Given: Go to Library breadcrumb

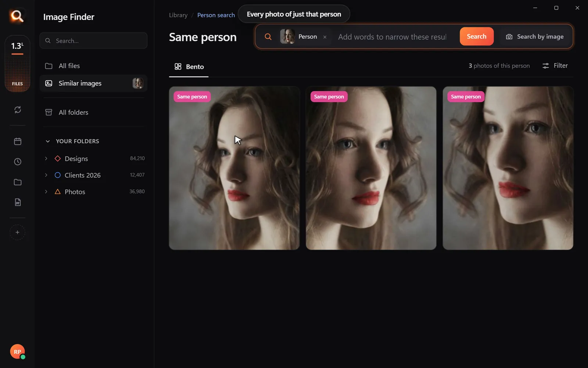Looking at the screenshot, I should pyautogui.click(x=178, y=15).
